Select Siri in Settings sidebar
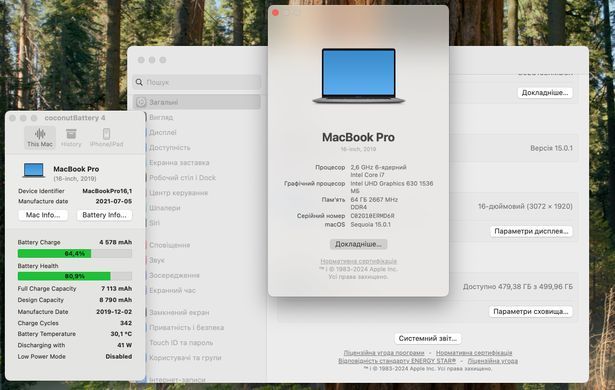Image resolution: width=615 pixels, height=390 pixels. coord(154,223)
